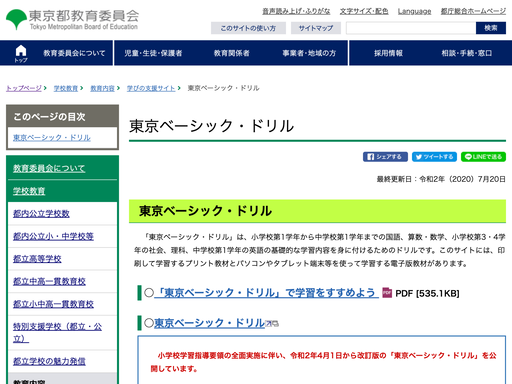This screenshot has width=512, height=384.
Task: Go to 学校教育 breadcrumb link
Action: pyautogui.click(x=66, y=88)
